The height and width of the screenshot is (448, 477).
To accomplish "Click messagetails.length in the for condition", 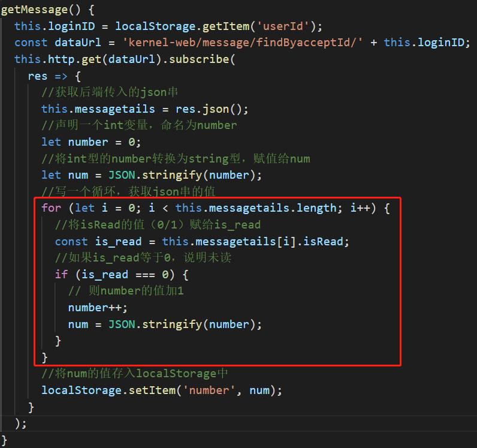I will pos(273,208).
